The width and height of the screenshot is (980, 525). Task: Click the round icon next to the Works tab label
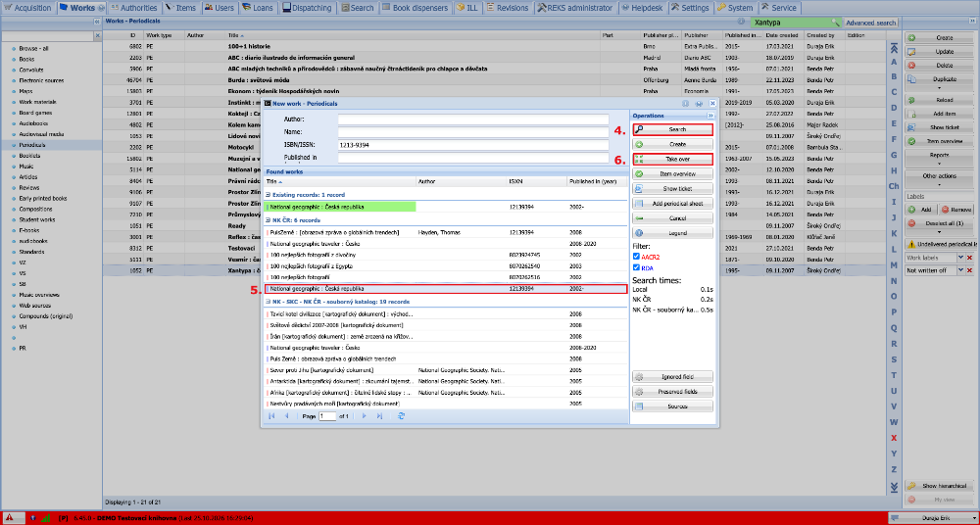click(x=101, y=8)
